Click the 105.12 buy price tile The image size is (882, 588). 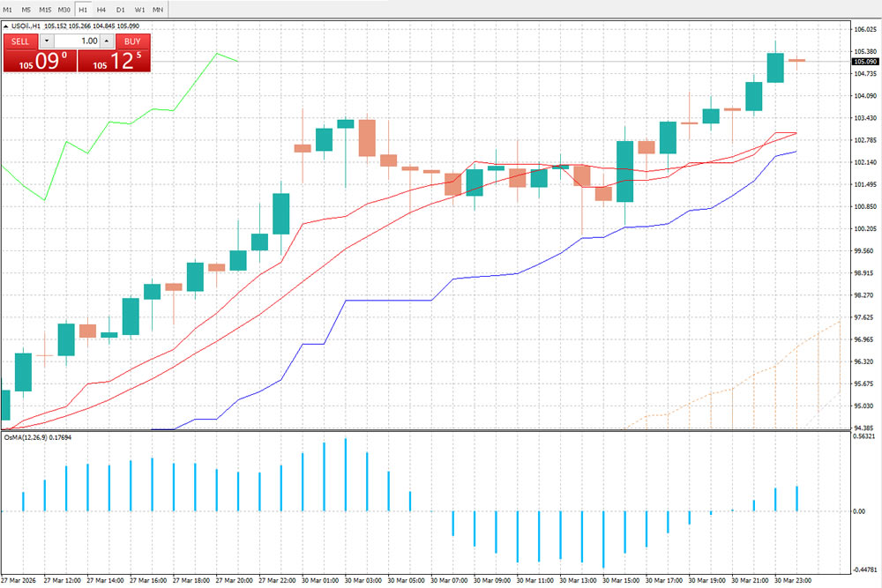click(x=115, y=61)
